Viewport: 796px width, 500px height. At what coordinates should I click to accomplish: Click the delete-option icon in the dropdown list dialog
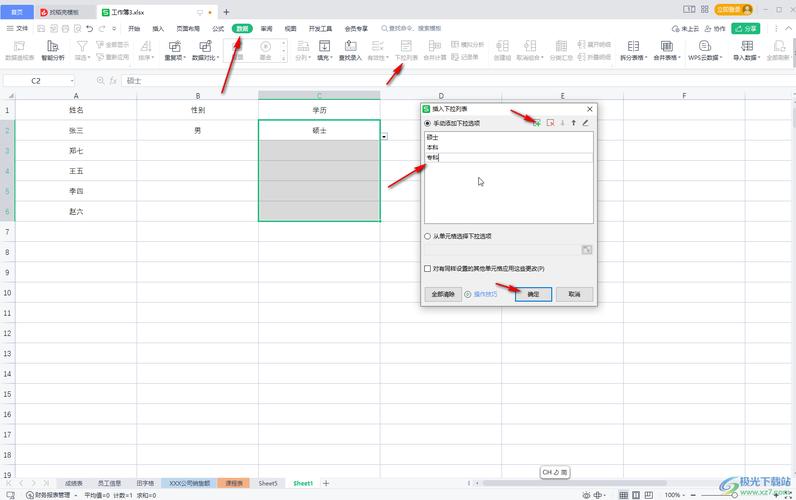(550, 123)
